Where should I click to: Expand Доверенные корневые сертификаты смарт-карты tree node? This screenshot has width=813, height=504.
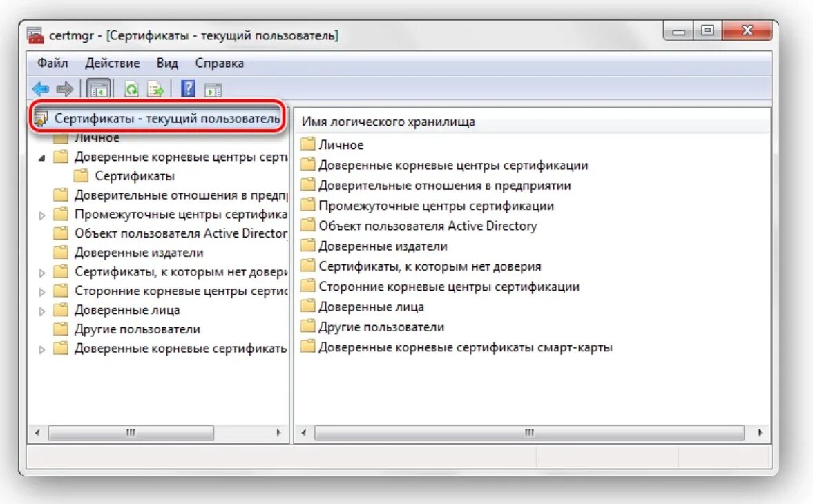click(42, 349)
